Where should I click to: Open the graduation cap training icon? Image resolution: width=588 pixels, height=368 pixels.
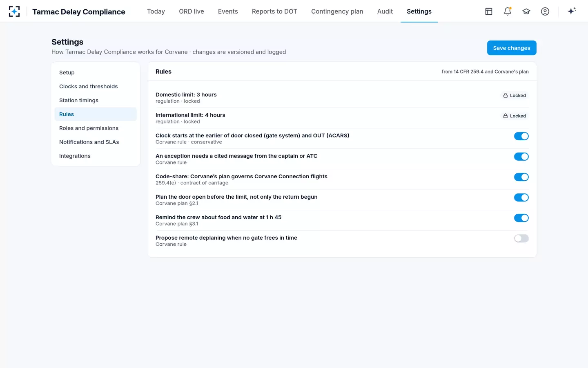526,11
